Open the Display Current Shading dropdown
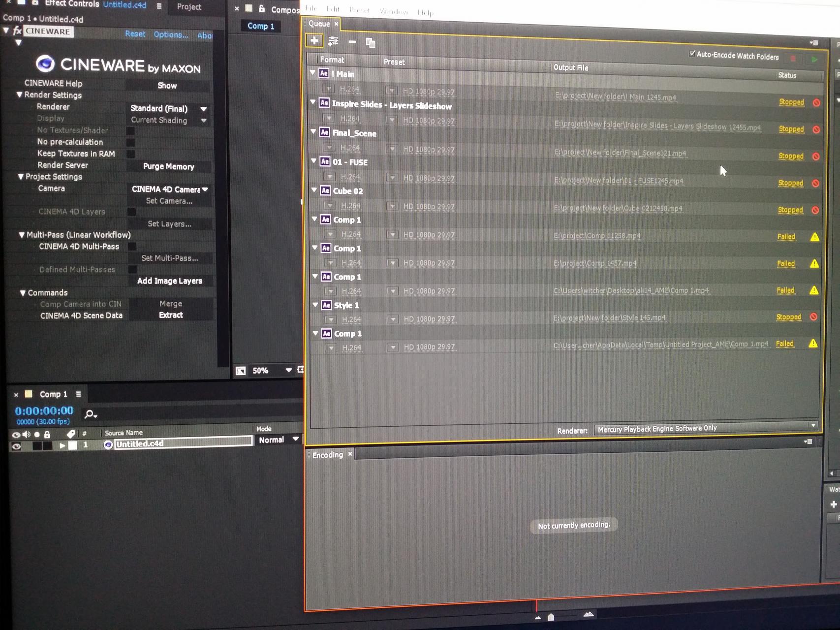Screen dimensions: 840x630 tap(168, 120)
